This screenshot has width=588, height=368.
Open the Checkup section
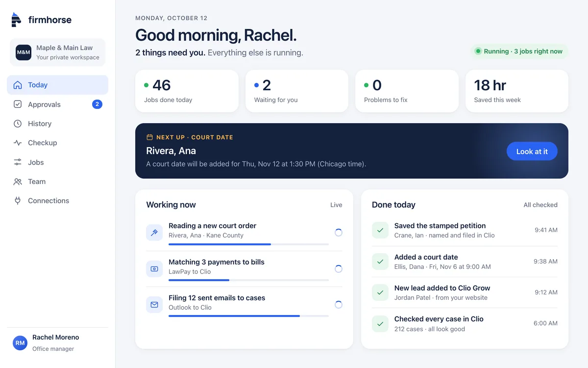(x=57, y=143)
